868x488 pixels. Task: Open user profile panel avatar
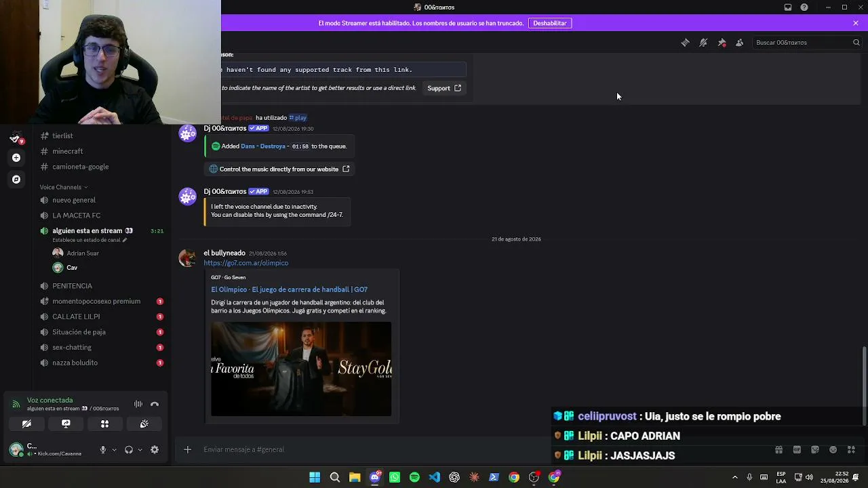[x=16, y=449]
